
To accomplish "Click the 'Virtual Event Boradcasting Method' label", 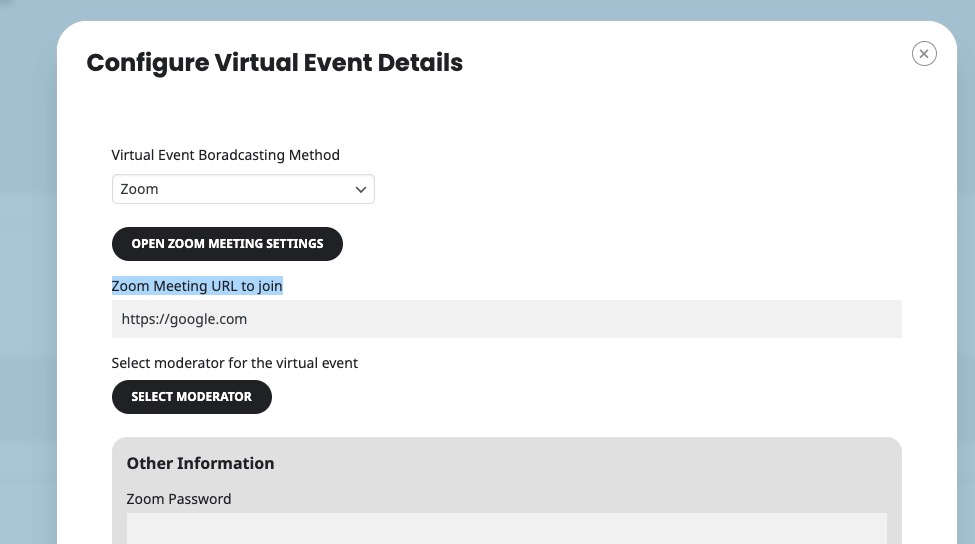I will pyautogui.click(x=226, y=155).
